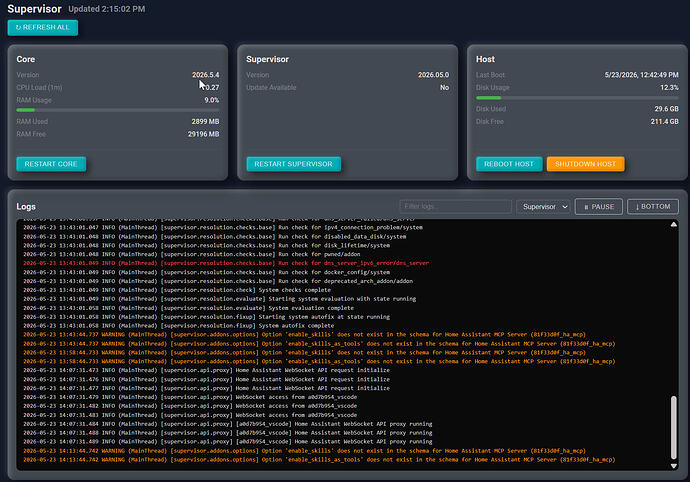Click the RAM Used value 2899 MB
The height and width of the screenshot is (482, 690).
tap(205, 121)
